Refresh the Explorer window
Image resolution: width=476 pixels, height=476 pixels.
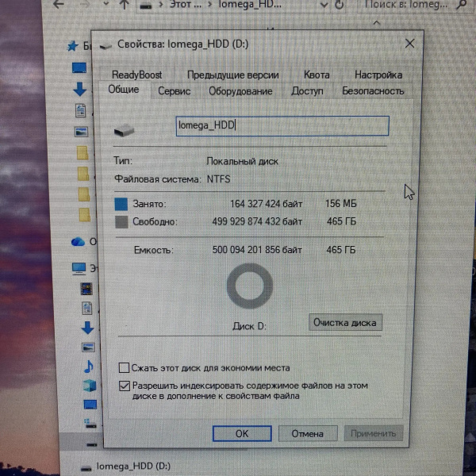point(339,5)
